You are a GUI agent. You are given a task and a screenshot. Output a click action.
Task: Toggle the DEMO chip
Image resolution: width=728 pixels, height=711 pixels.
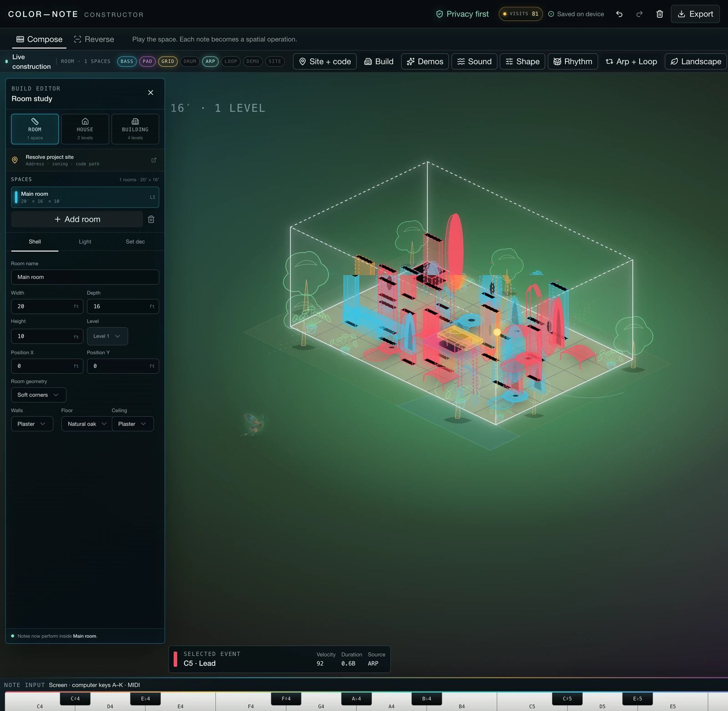pos(253,61)
